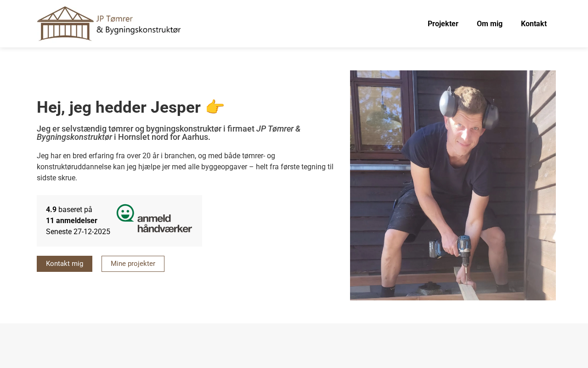Click the paragraph about 20 års erfaring

click(185, 167)
